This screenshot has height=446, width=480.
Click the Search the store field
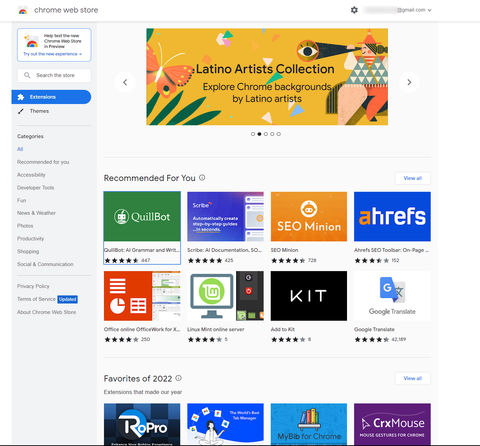54,75
